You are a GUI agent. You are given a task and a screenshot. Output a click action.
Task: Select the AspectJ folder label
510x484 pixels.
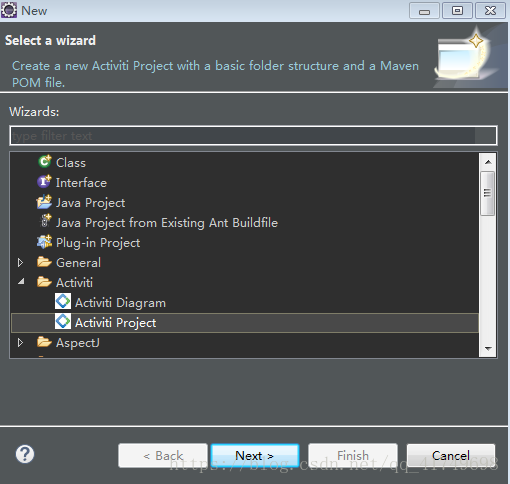point(78,343)
